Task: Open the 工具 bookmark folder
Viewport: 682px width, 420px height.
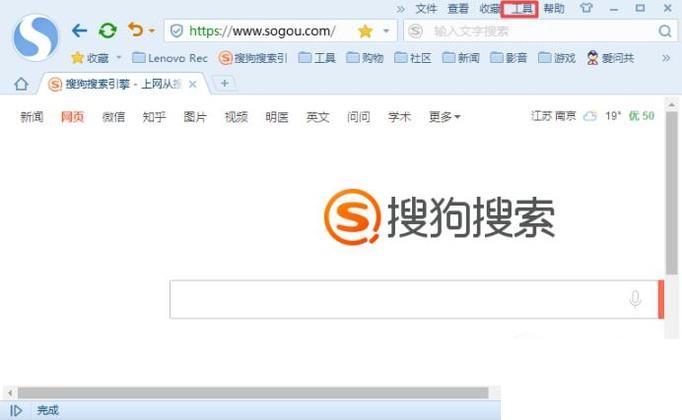Action: coord(317,58)
